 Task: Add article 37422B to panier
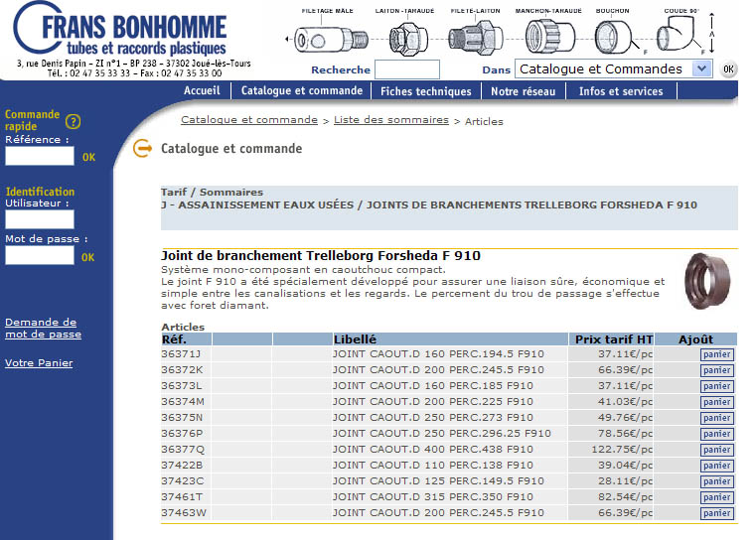[717, 466]
